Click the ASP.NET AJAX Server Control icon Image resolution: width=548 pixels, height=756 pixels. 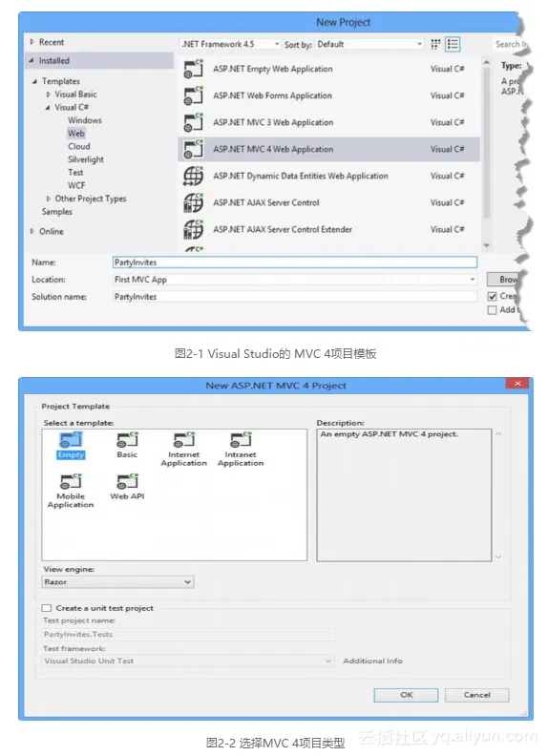(x=194, y=202)
